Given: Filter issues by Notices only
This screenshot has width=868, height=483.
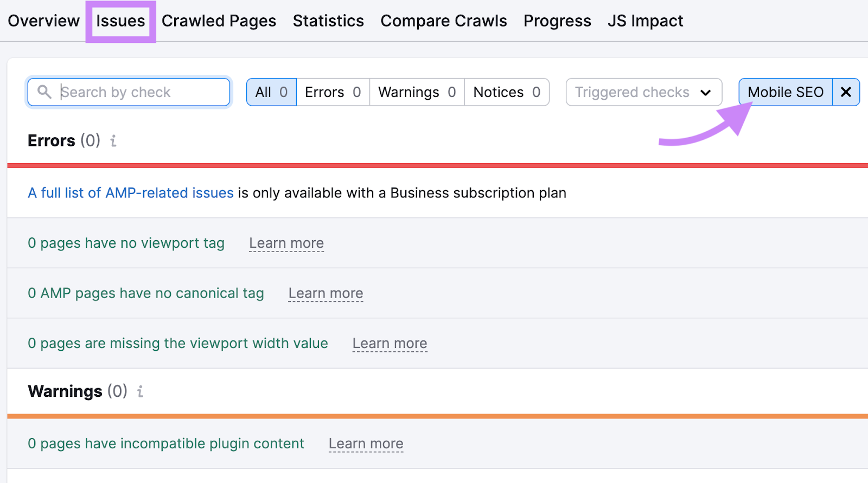Looking at the screenshot, I should 506,92.
